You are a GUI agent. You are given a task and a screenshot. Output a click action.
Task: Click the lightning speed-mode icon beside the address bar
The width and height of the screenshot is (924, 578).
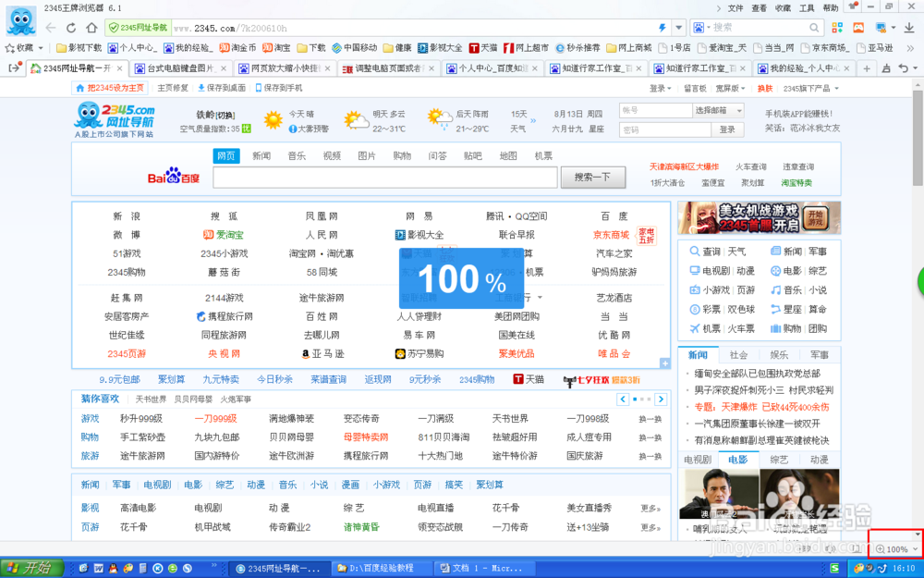point(661,28)
